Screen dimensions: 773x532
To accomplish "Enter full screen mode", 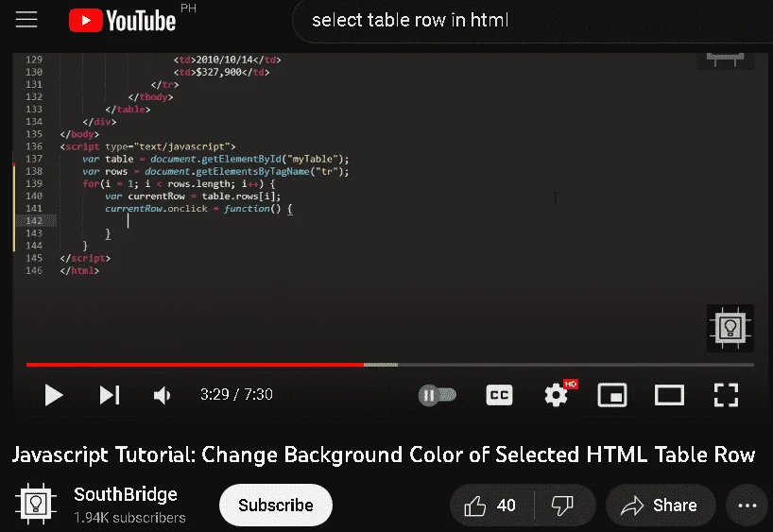I will click(x=726, y=395).
